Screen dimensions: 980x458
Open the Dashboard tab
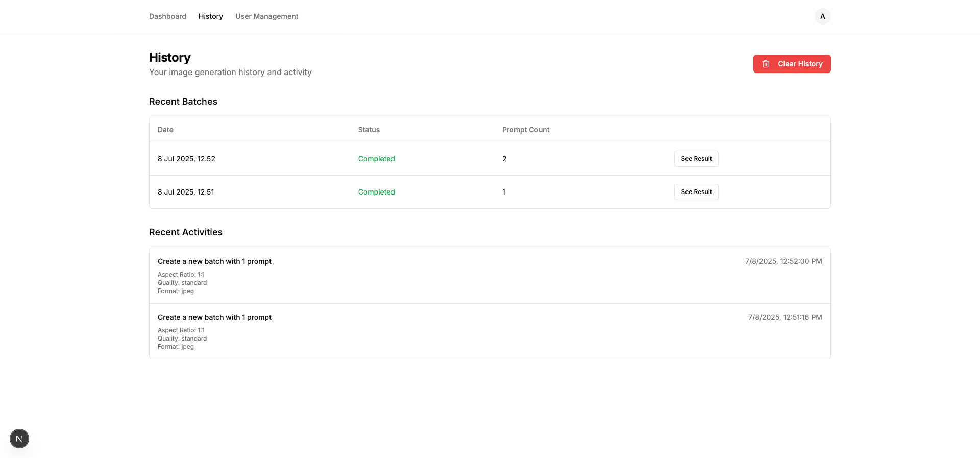pyautogui.click(x=167, y=16)
